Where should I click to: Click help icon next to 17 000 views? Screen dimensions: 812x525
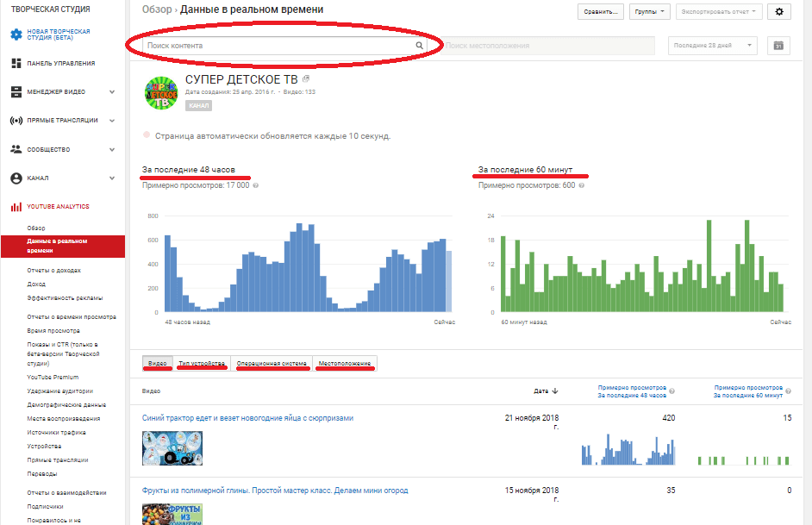click(x=256, y=185)
